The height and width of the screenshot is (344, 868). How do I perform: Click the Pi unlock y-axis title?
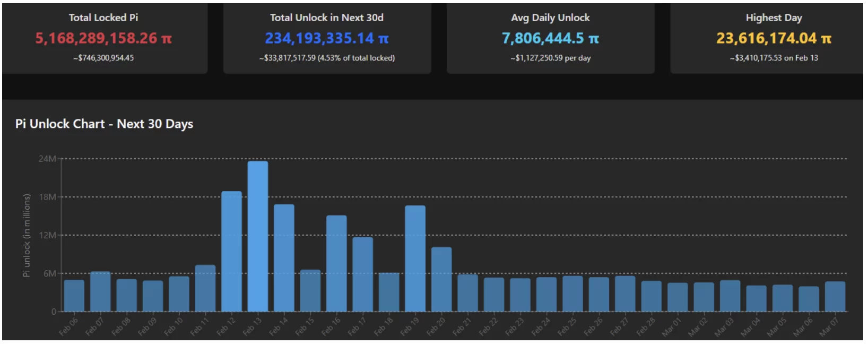pyautogui.click(x=26, y=235)
